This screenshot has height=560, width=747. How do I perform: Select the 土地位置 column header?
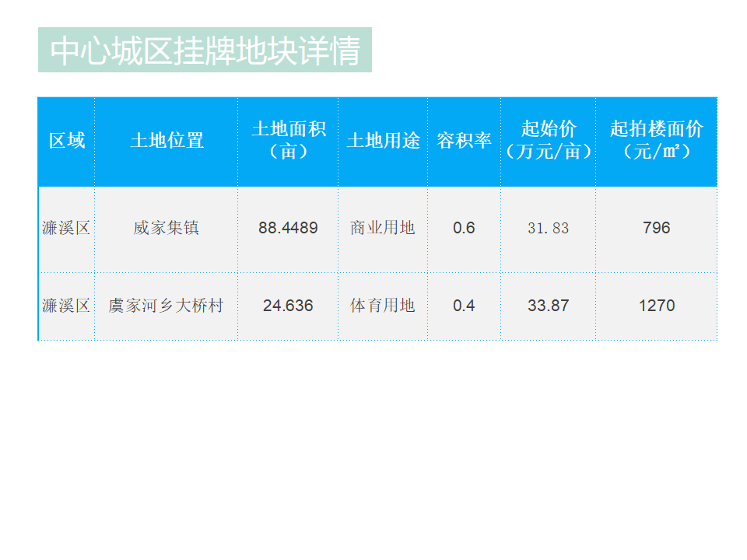(167, 141)
